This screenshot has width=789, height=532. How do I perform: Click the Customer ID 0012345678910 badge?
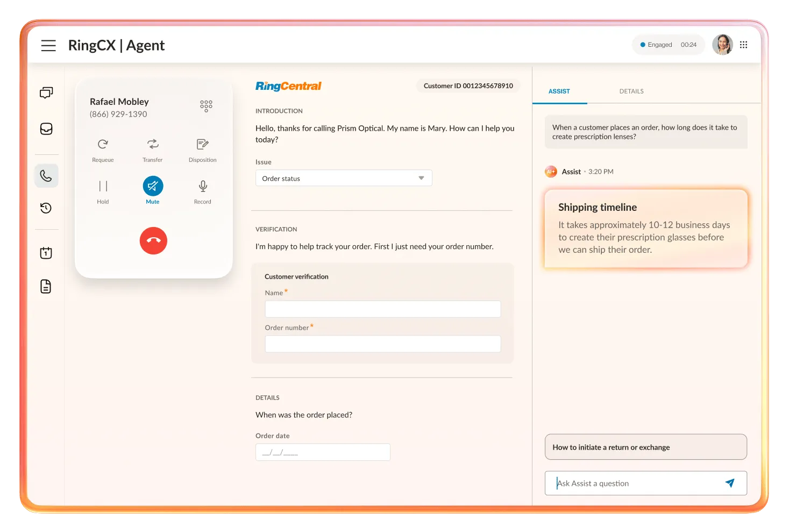468,86
